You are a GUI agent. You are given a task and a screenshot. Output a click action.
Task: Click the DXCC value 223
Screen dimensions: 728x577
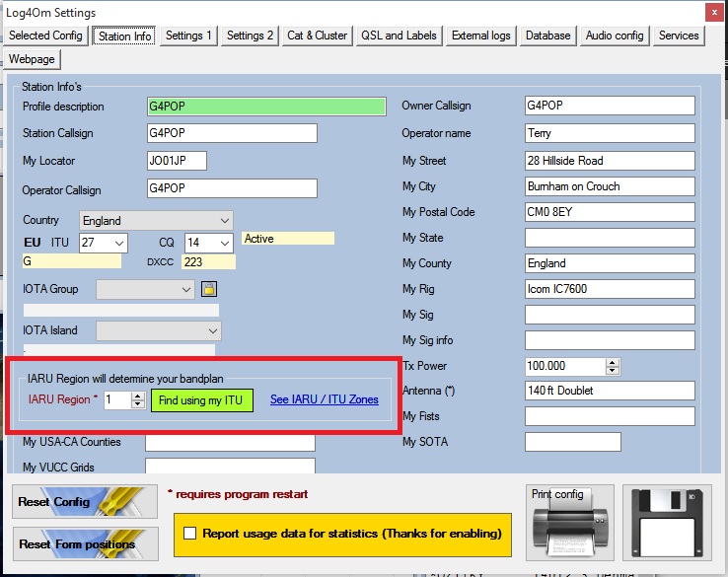208,261
